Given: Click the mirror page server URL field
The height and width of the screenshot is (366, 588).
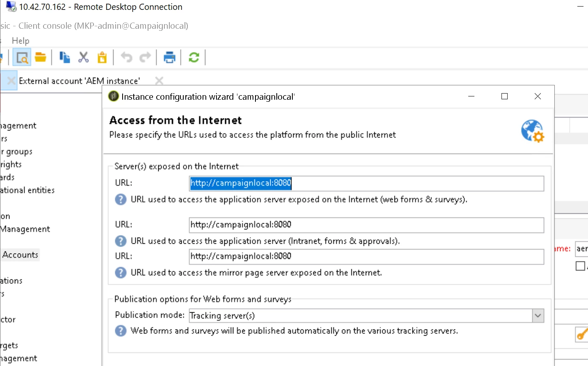Looking at the screenshot, I should click(367, 256).
